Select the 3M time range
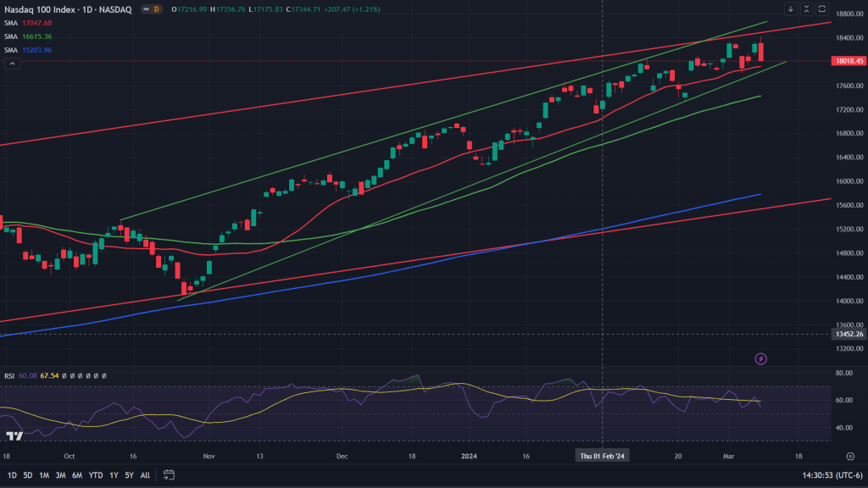This screenshot has height=488, width=868. coord(60,475)
